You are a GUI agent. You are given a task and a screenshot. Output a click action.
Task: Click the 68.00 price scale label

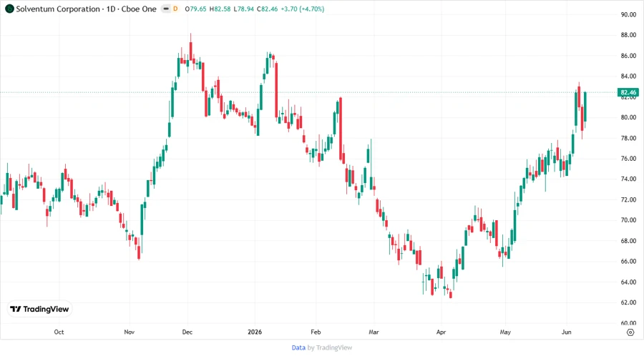click(628, 241)
